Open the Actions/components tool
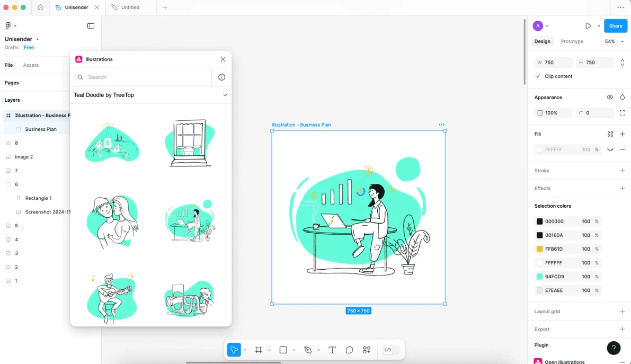 [x=367, y=350]
